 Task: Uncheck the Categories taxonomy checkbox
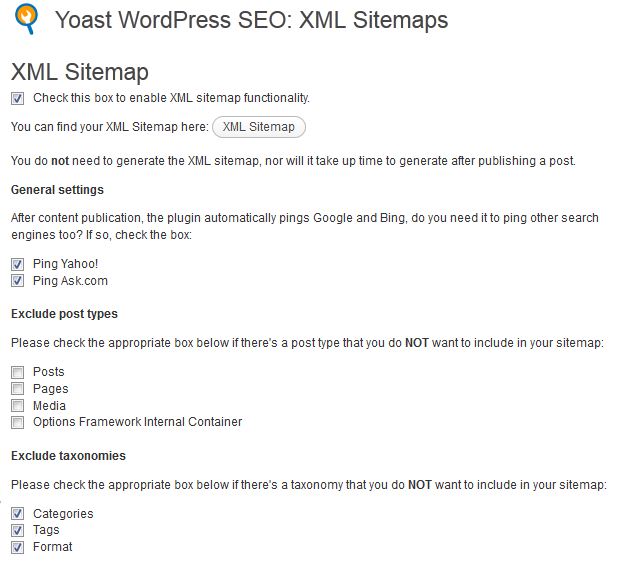17,514
